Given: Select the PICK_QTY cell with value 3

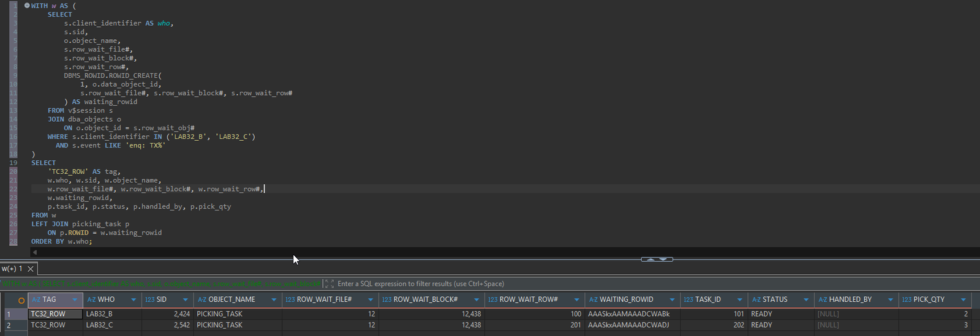Looking at the screenshot, I should 935,325.
